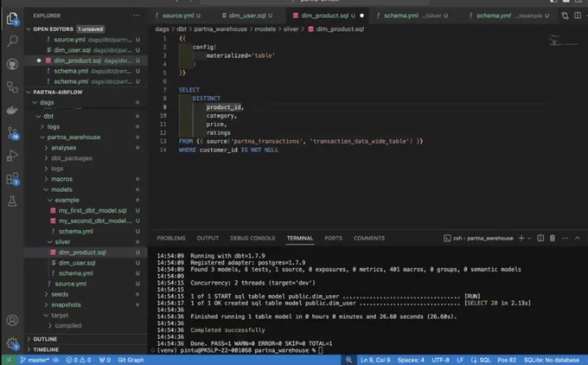588x365 pixels.
Task: Open the Explorer view in the activity bar
Action: point(12,18)
